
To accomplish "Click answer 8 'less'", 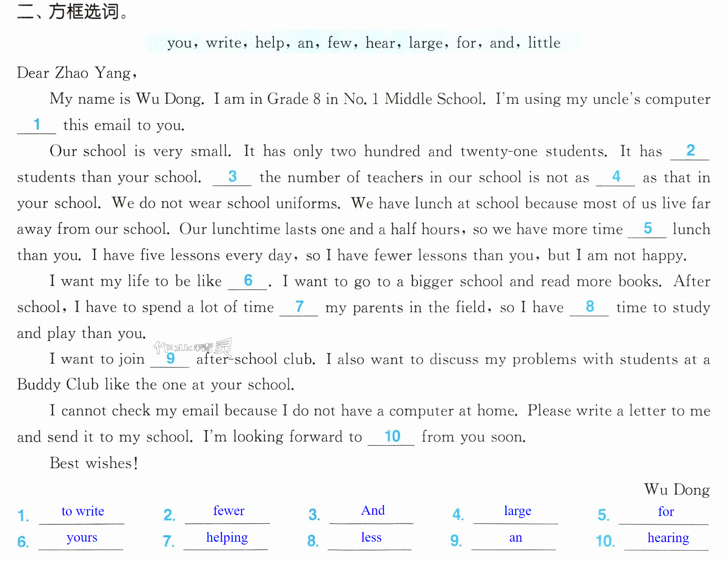I will pyautogui.click(x=371, y=537).
